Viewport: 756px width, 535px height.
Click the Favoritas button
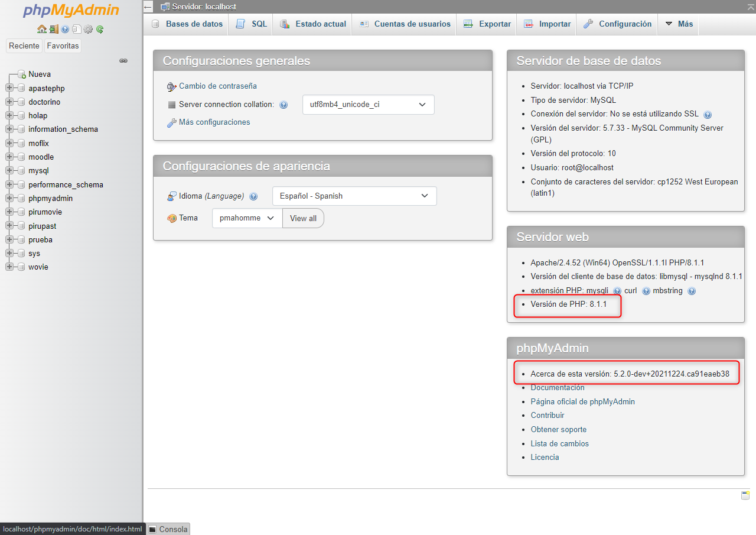63,46
